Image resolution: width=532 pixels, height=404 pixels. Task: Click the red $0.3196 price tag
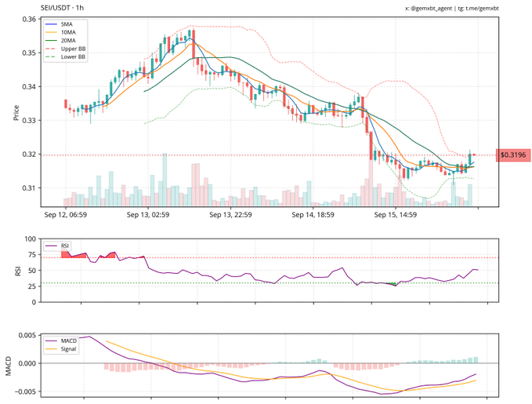(513, 155)
